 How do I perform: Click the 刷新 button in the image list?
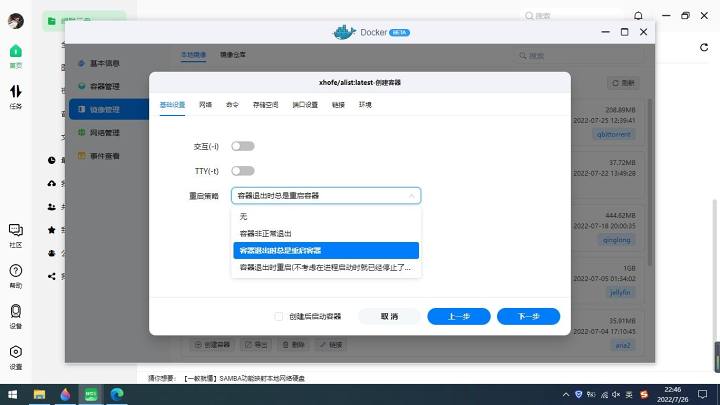click(623, 83)
